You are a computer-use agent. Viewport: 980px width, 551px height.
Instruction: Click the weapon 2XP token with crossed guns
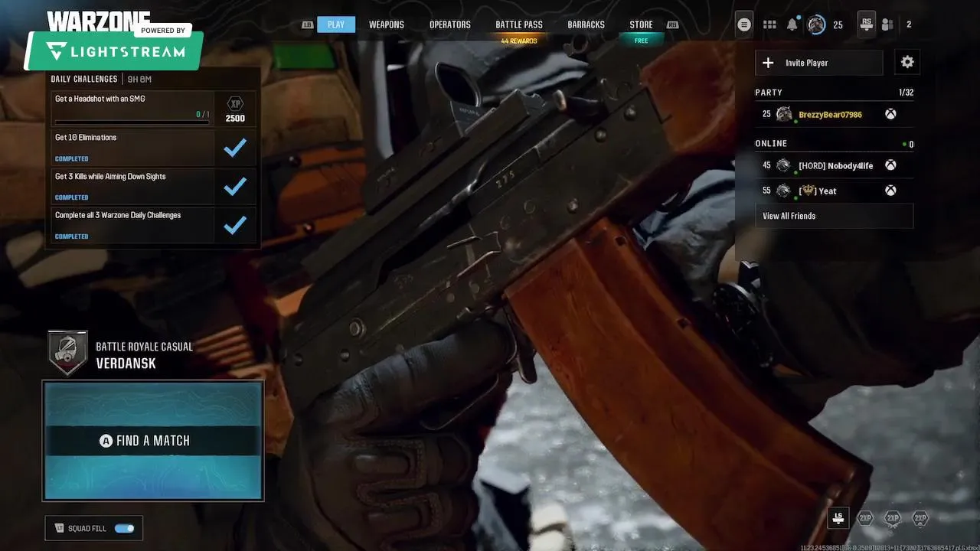pyautogui.click(x=893, y=519)
